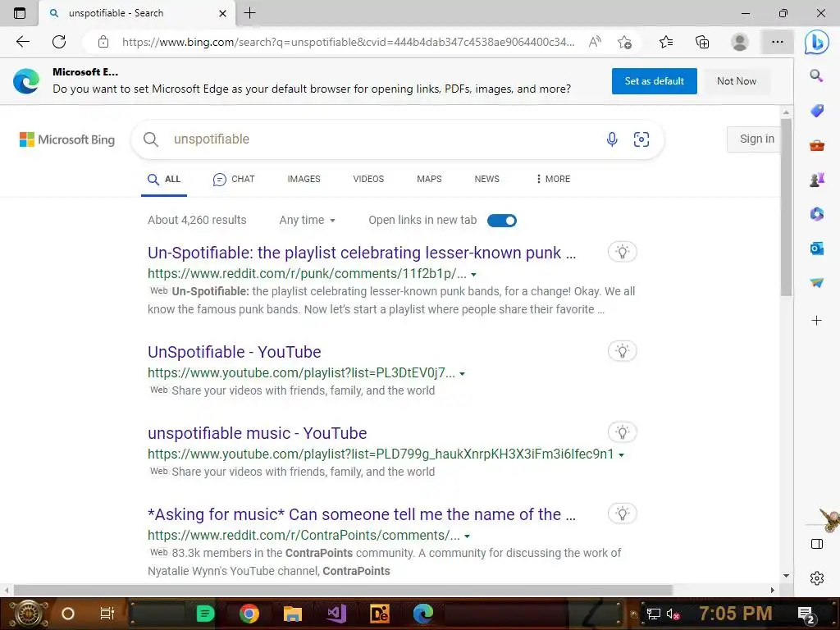Open the sidebar settings gear icon

(x=816, y=578)
